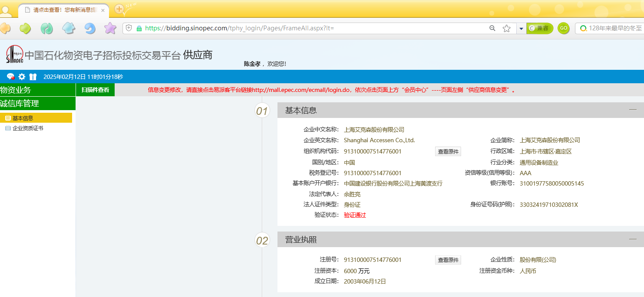Open the message notification chat icon
This screenshot has height=297, width=644.
10,77
